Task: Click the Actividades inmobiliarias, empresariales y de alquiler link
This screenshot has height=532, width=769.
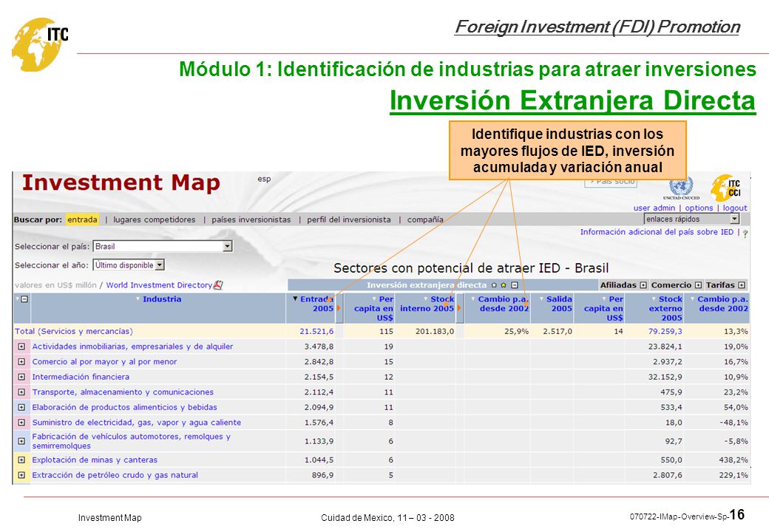Action: pos(132,347)
